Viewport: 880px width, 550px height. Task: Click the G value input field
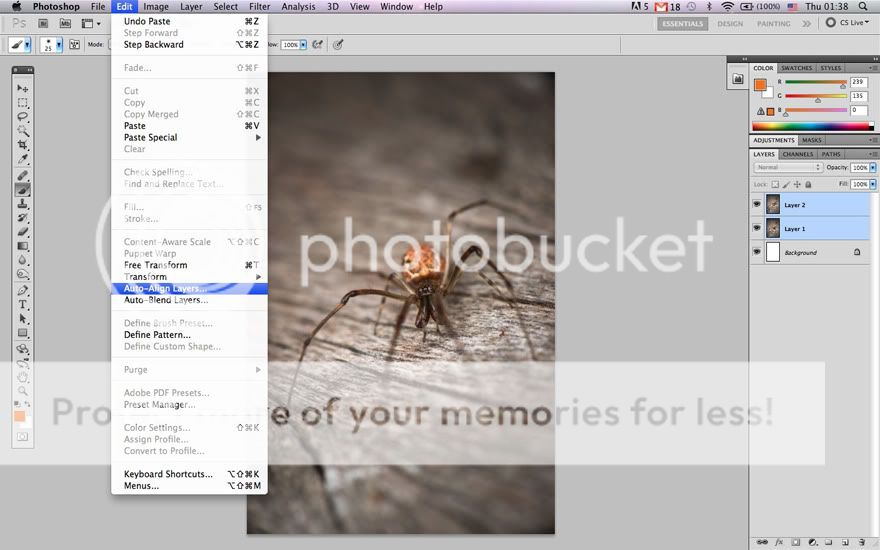(859, 96)
